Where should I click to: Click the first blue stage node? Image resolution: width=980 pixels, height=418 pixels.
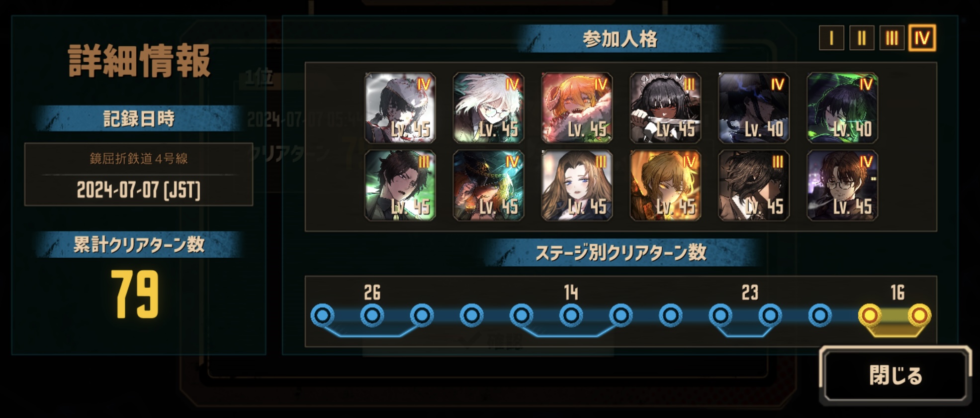pyautogui.click(x=322, y=315)
